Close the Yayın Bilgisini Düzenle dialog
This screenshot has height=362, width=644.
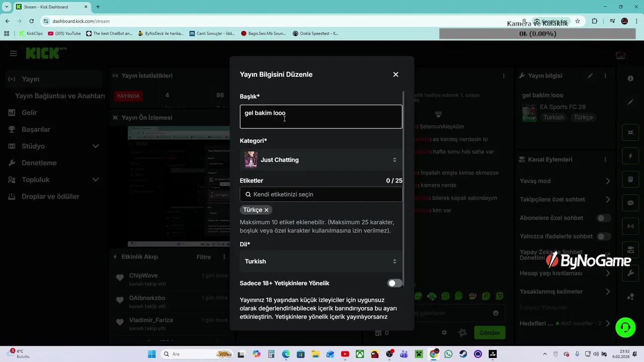395,74
